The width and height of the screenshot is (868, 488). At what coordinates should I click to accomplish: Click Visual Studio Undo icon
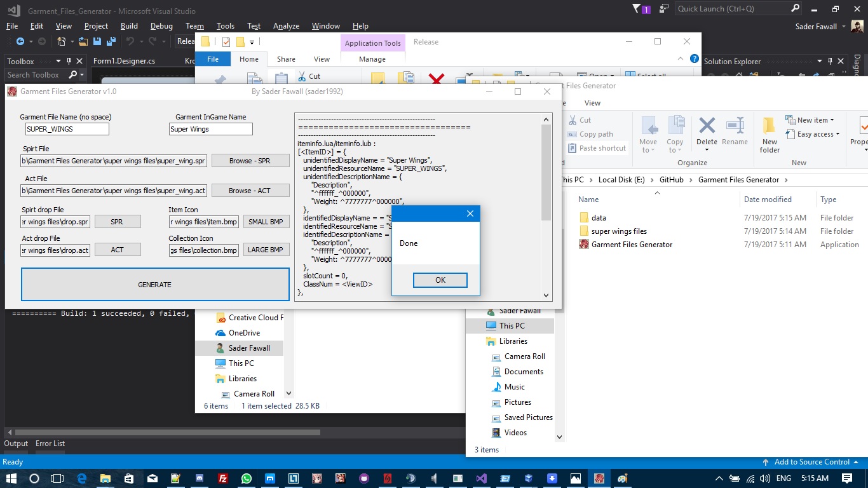pos(130,41)
